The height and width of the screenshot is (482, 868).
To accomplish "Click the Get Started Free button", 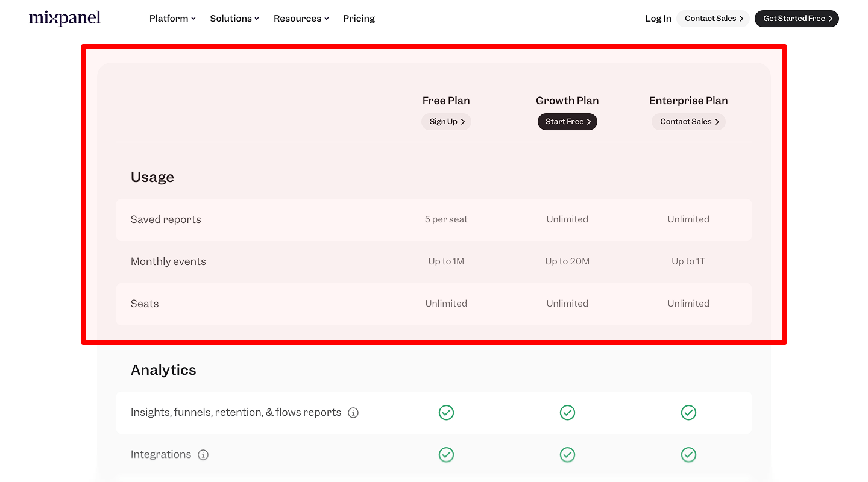I will pyautogui.click(x=796, y=19).
